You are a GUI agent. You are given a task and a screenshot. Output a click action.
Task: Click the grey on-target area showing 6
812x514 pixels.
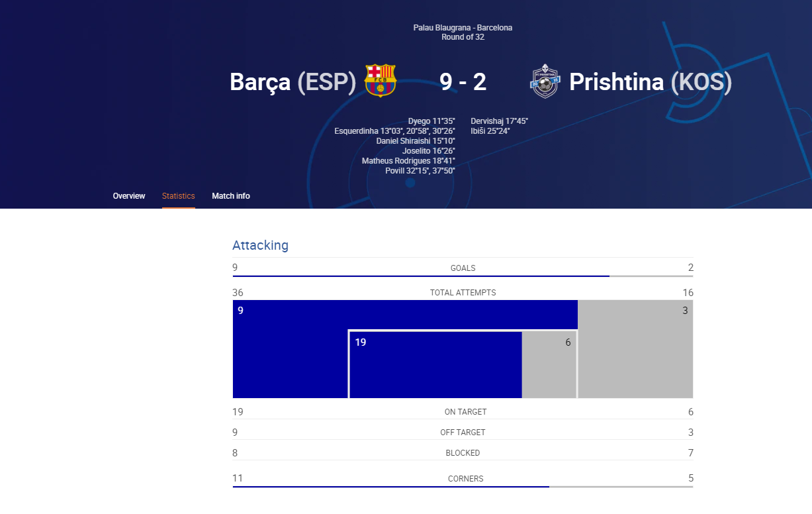(549, 365)
